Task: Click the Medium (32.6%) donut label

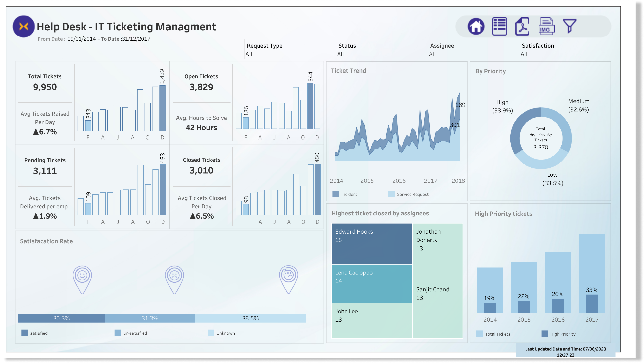Action: pos(578,105)
